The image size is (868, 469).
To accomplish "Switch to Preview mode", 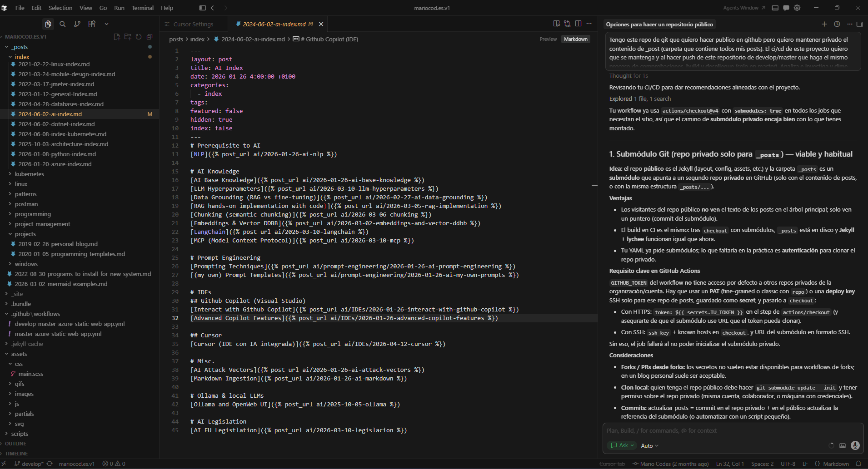I will [548, 39].
